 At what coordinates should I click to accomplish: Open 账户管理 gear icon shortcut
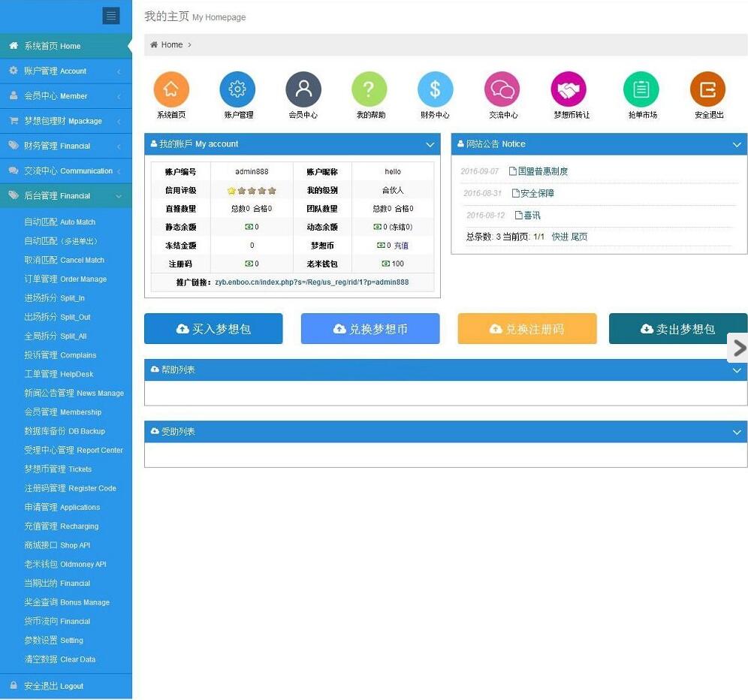pos(237,90)
